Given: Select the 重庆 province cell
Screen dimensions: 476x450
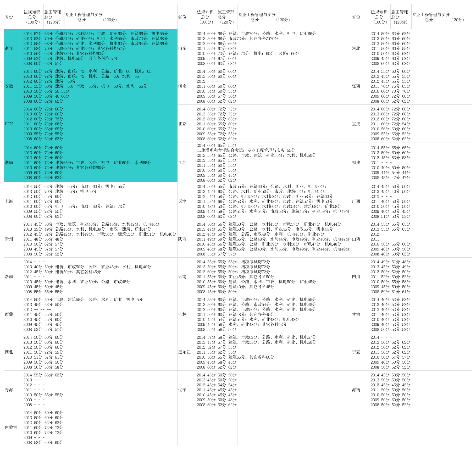Looking at the screenshot, I should [361, 124].
